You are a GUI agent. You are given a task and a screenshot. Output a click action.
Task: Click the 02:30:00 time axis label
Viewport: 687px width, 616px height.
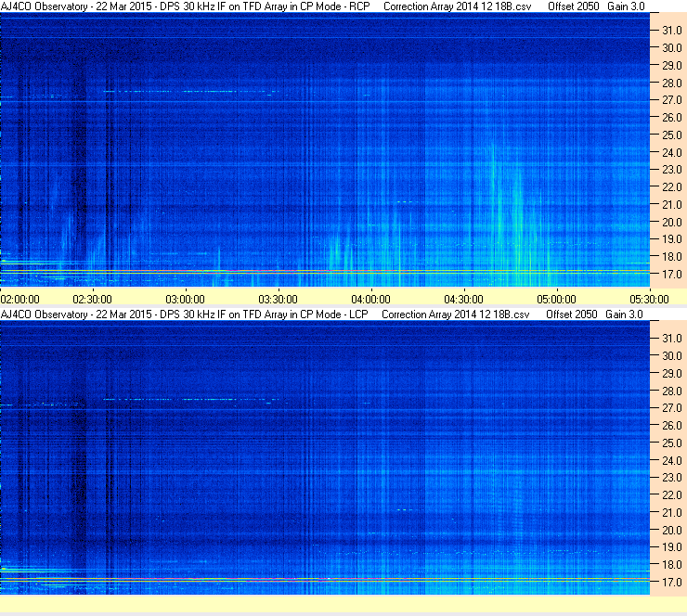[x=93, y=300]
